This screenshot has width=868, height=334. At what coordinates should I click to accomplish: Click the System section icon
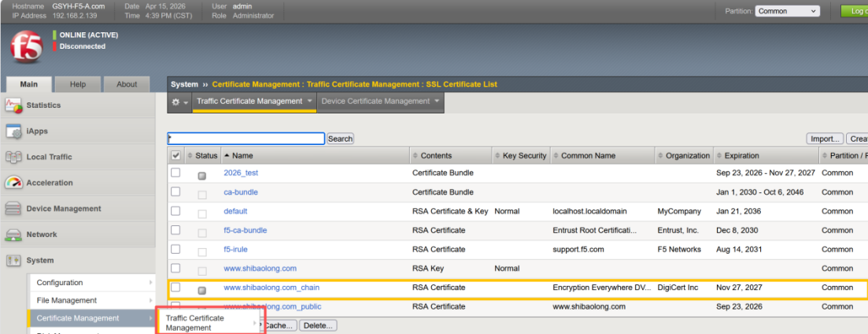(x=13, y=261)
